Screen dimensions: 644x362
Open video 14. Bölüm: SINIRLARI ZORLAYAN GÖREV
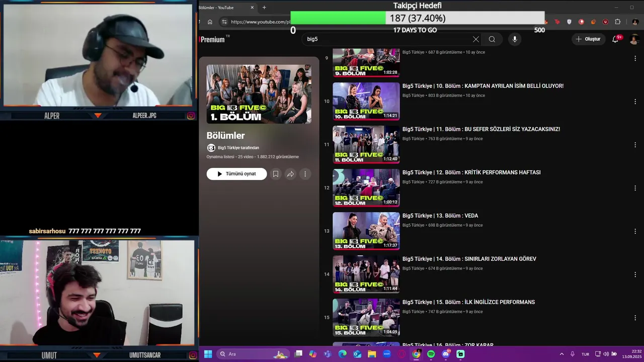[469, 259]
